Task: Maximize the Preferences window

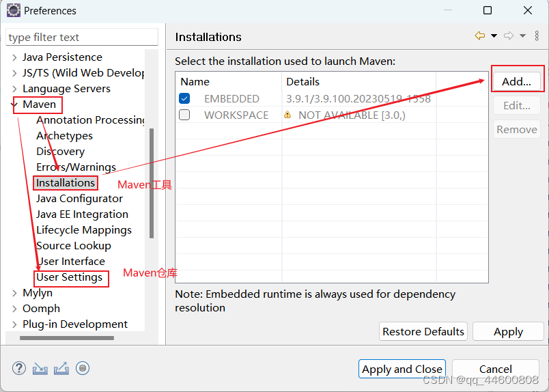Action: (488, 10)
